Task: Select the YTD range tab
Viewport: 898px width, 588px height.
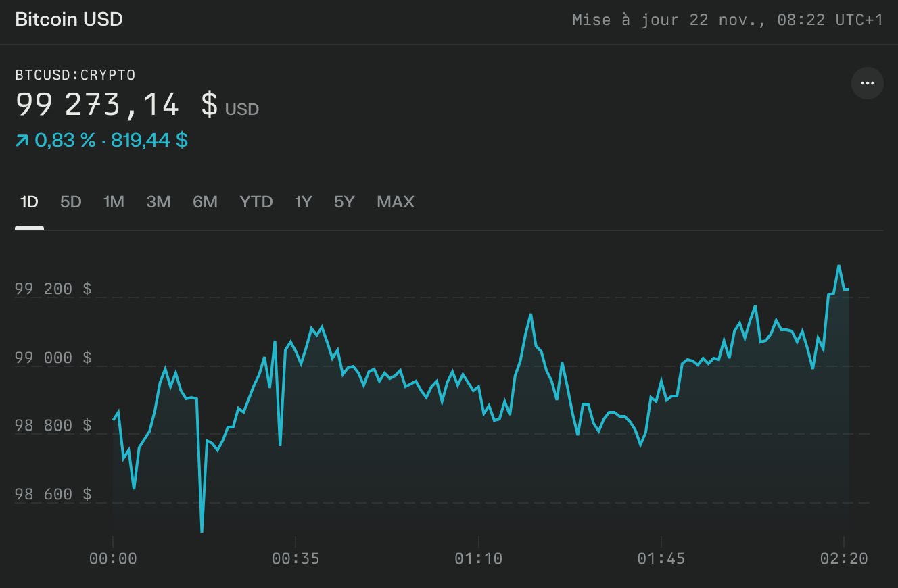Action: click(x=256, y=202)
